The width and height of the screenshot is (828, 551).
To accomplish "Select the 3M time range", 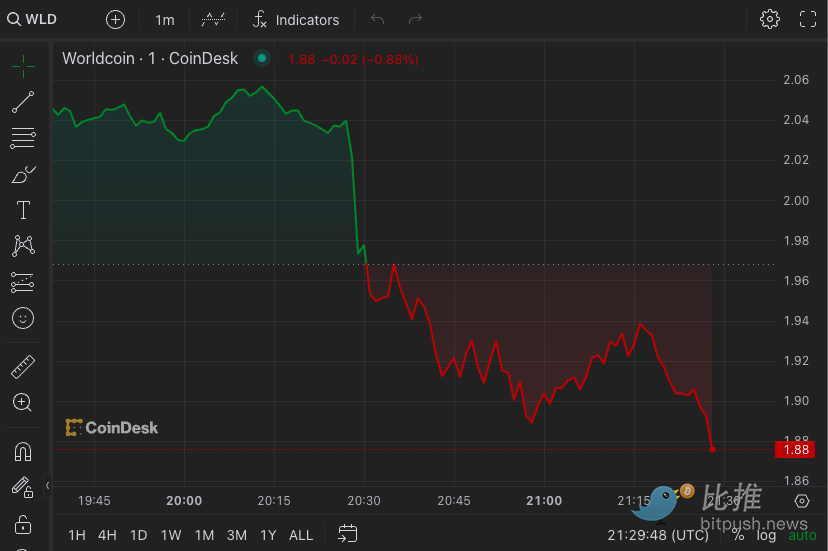I will click(237, 535).
